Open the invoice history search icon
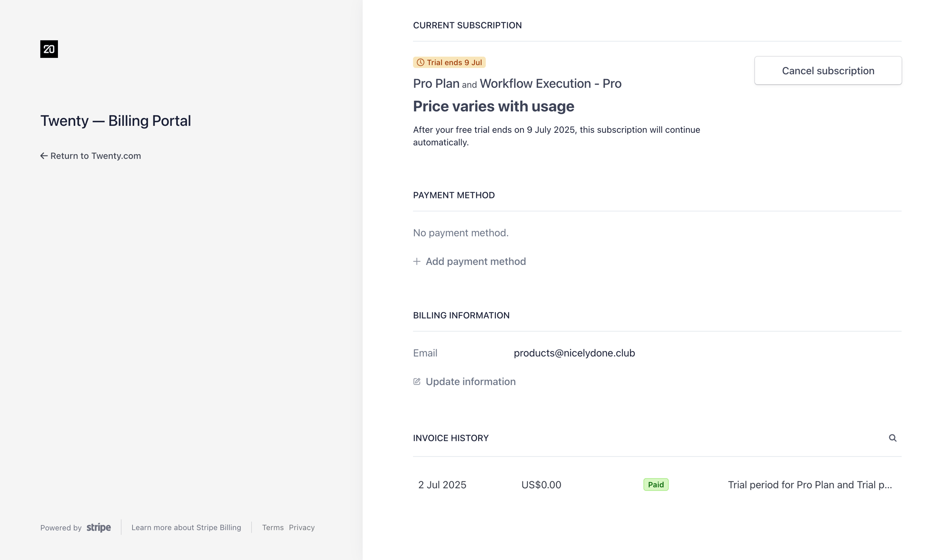 coord(892,438)
